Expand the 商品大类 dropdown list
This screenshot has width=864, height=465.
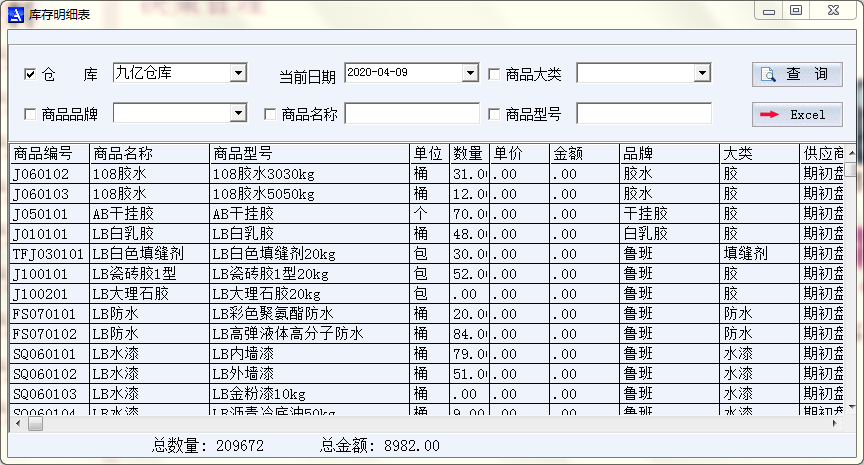(702, 73)
